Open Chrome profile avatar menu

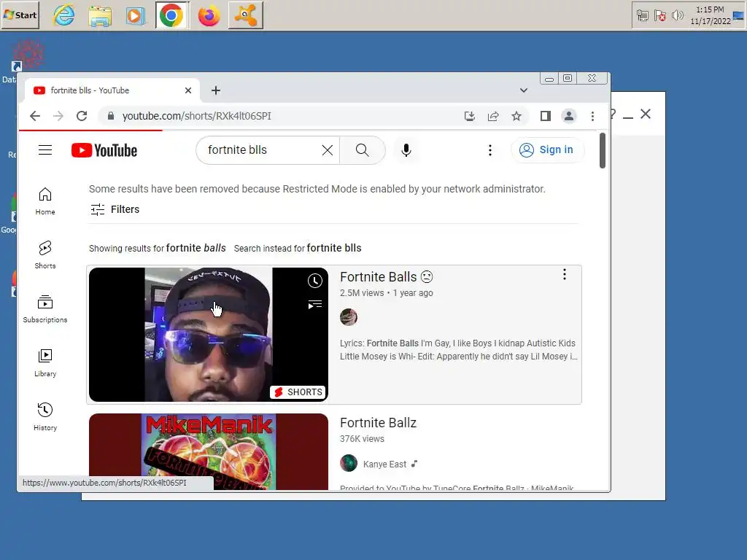click(x=569, y=116)
